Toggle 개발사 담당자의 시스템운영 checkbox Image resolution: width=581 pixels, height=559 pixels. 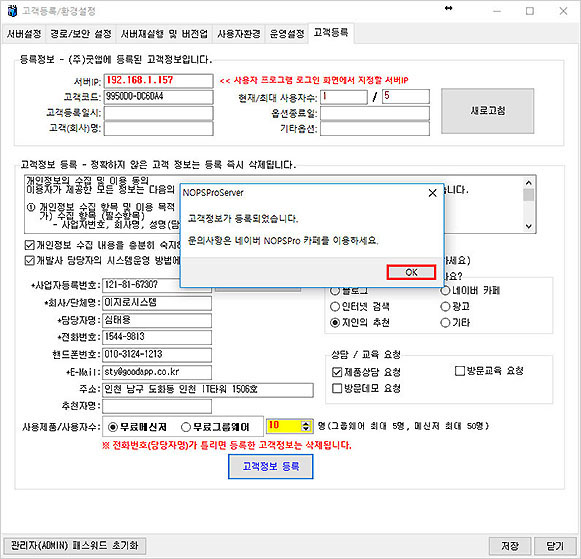click(29, 260)
